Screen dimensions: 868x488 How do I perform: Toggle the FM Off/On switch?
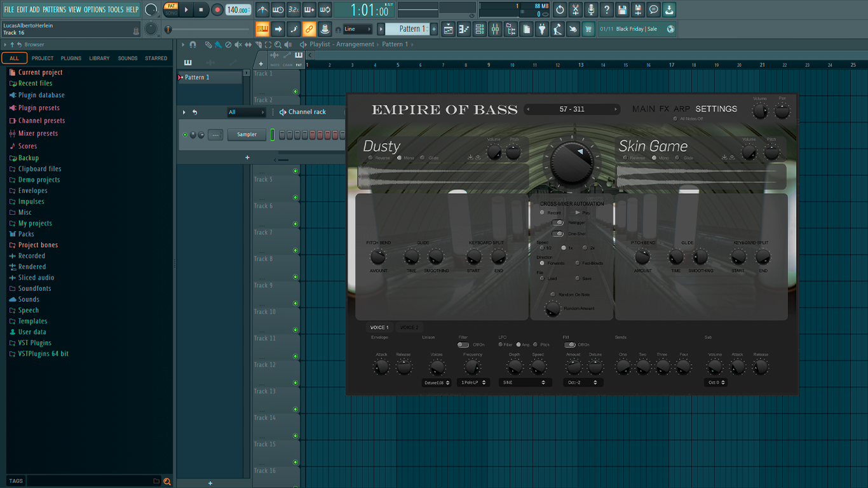point(569,345)
